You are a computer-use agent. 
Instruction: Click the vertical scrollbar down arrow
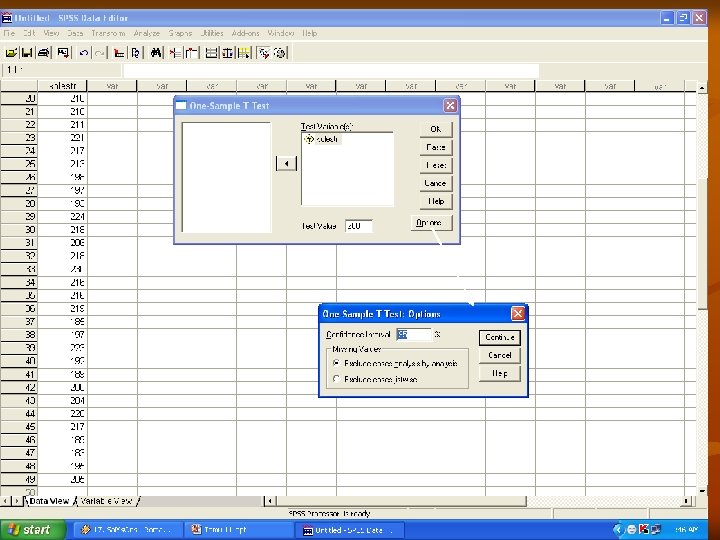(702, 490)
